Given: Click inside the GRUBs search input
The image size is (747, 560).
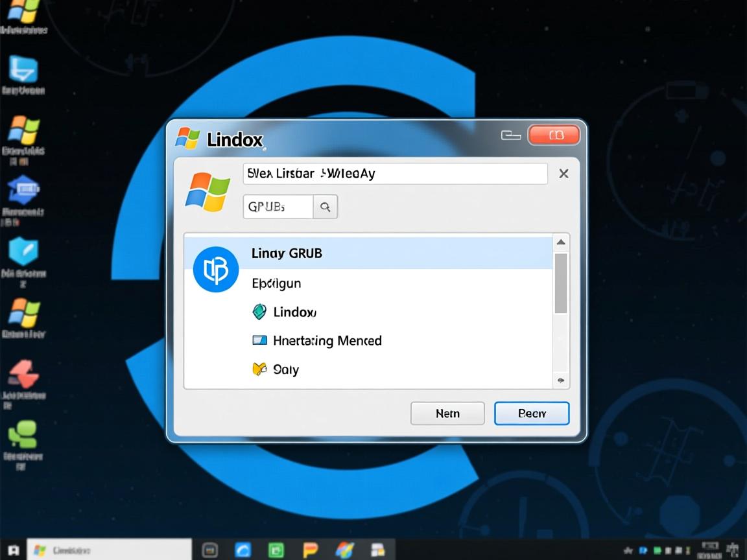Looking at the screenshot, I should pos(278,206).
